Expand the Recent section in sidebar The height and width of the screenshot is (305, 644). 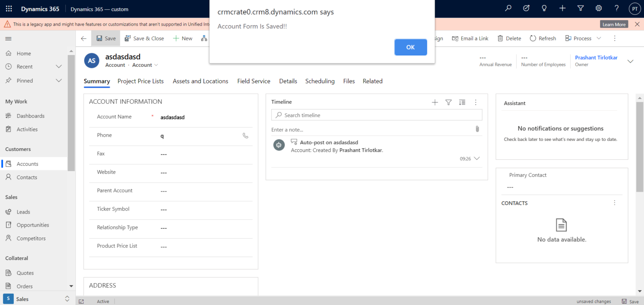59,67
